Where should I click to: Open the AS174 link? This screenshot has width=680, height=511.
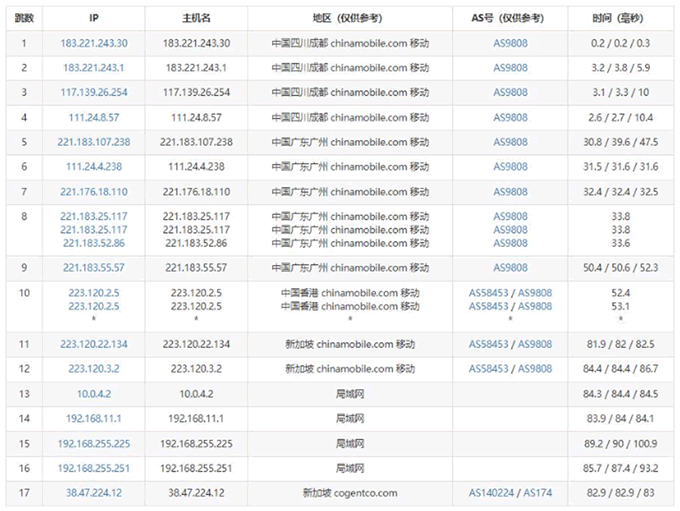[537, 493]
